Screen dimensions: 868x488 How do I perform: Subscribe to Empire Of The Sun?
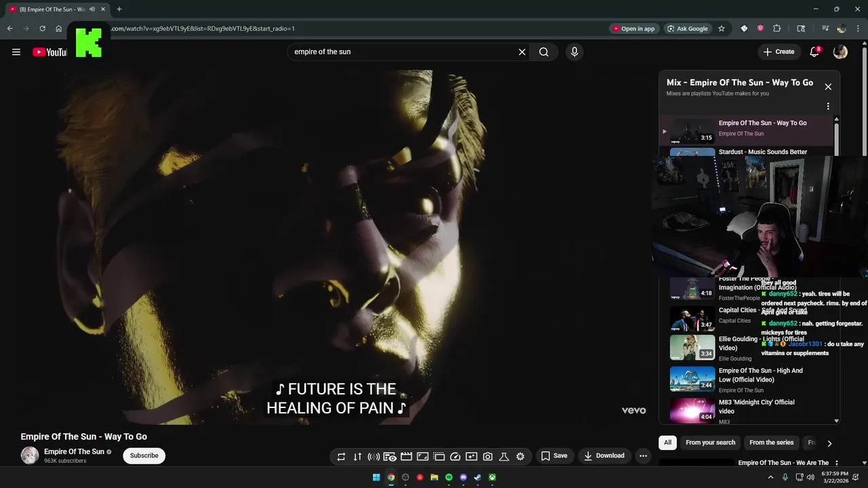(144, 455)
